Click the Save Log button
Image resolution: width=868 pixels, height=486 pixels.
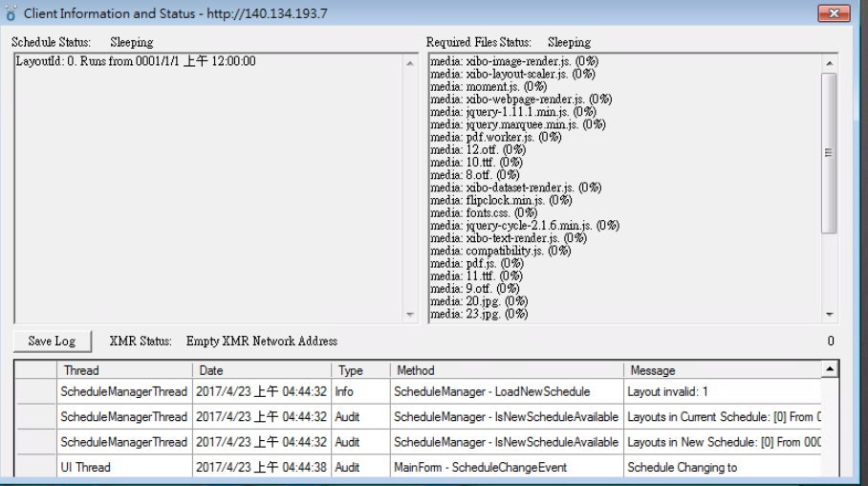pos(52,341)
